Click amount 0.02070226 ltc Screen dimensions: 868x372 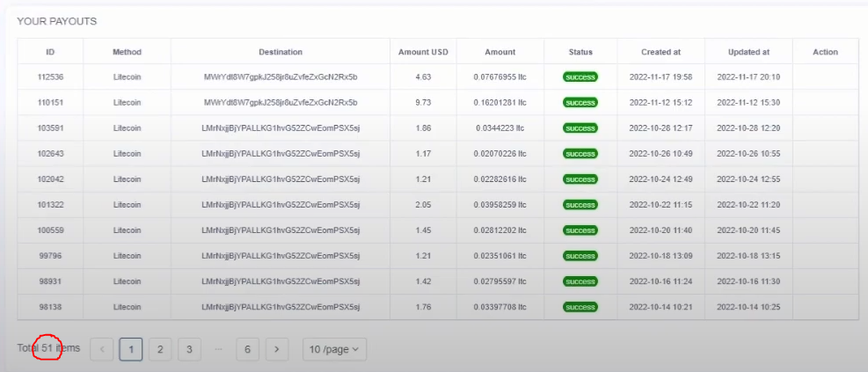(500, 153)
